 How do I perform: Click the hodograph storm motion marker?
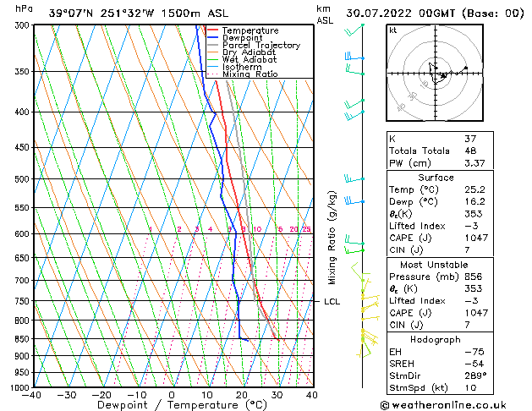pos(443,76)
